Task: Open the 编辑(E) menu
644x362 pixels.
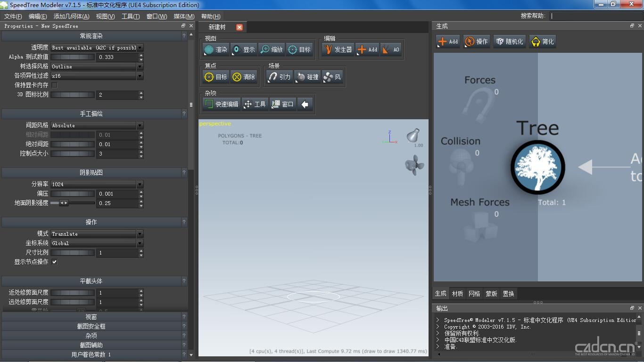Action: tap(38, 16)
